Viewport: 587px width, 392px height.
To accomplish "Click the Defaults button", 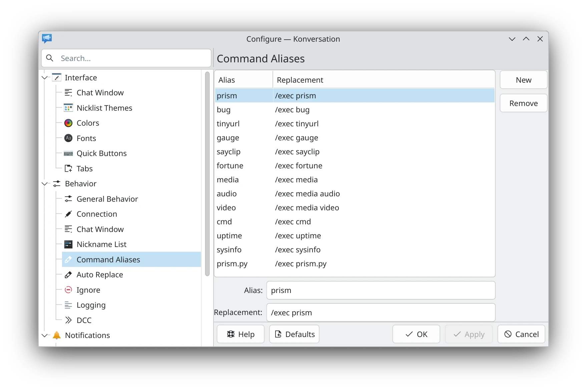I will tap(294, 334).
